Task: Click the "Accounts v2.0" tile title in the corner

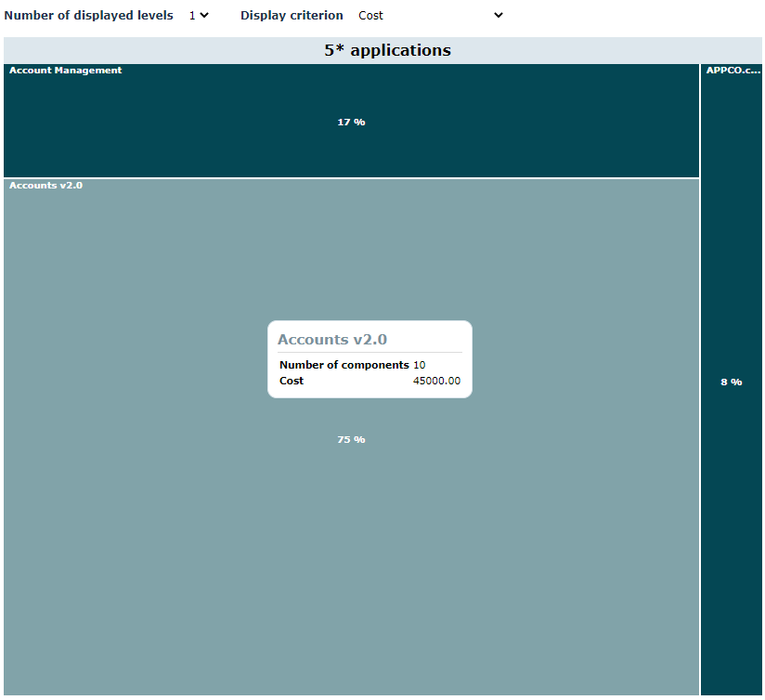Action: (x=45, y=186)
